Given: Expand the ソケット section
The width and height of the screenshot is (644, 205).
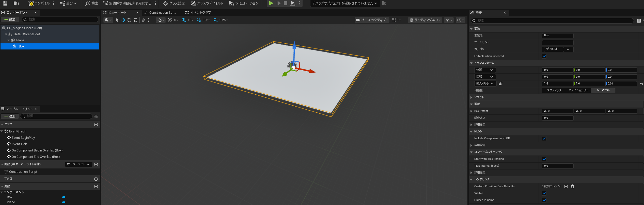Looking at the screenshot, I should coord(471,97).
